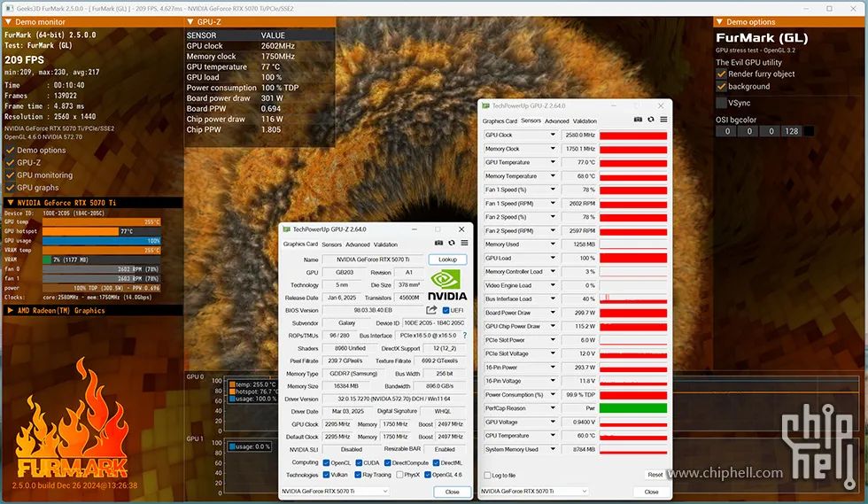Click the Lookup button

point(448,260)
